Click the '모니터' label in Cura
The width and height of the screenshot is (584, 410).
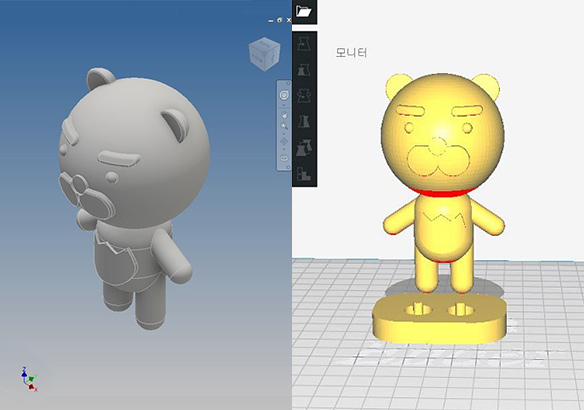pos(351,53)
